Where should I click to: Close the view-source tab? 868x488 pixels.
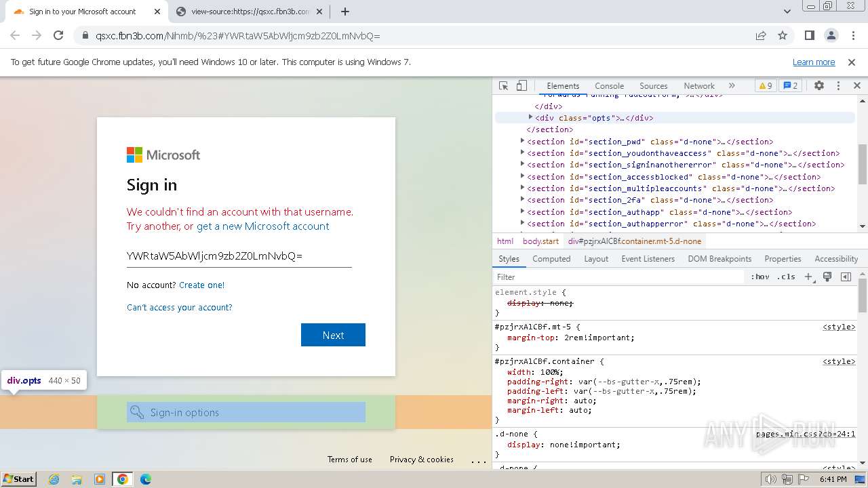click(321, 12)
